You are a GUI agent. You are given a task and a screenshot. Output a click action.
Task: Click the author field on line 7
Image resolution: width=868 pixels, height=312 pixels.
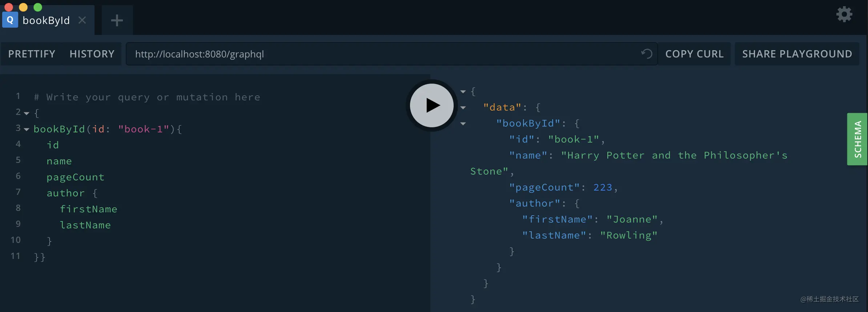point(65,193)
